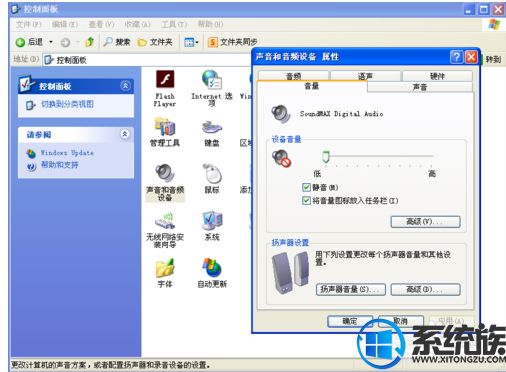
Task: Open Internet Options icon
Action: click(x=211, y=80)
